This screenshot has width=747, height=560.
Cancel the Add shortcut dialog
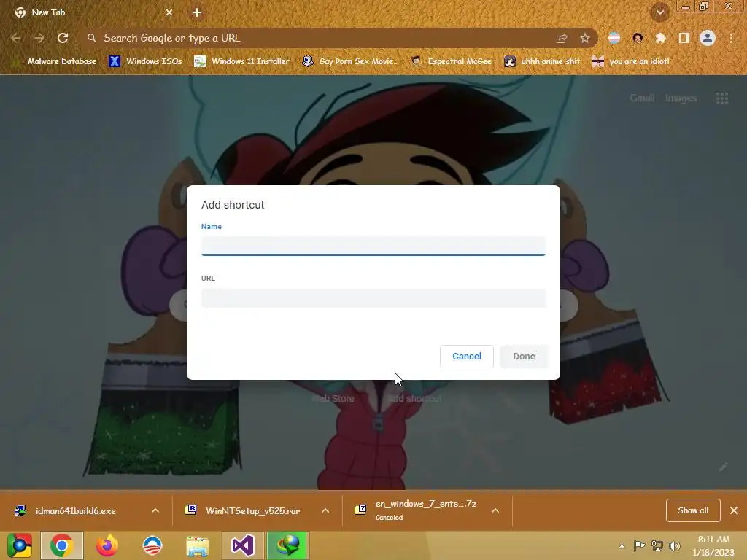pyautogui.click(x=466, y=356)
